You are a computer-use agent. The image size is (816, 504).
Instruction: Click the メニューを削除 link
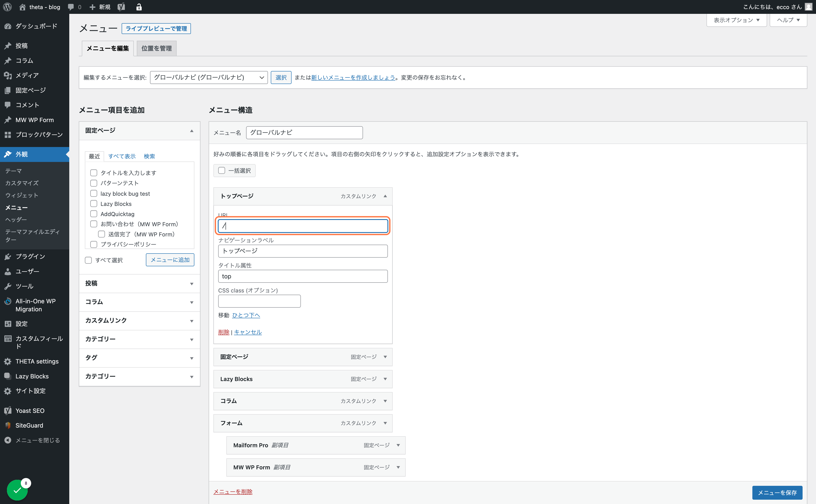tap(233, 492)
